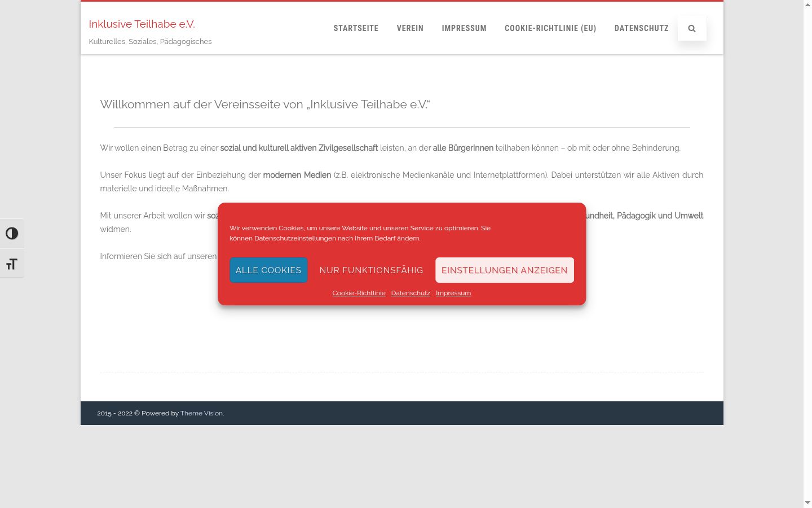
Task: Open the search icon in the header
Action: coord(692,28)
